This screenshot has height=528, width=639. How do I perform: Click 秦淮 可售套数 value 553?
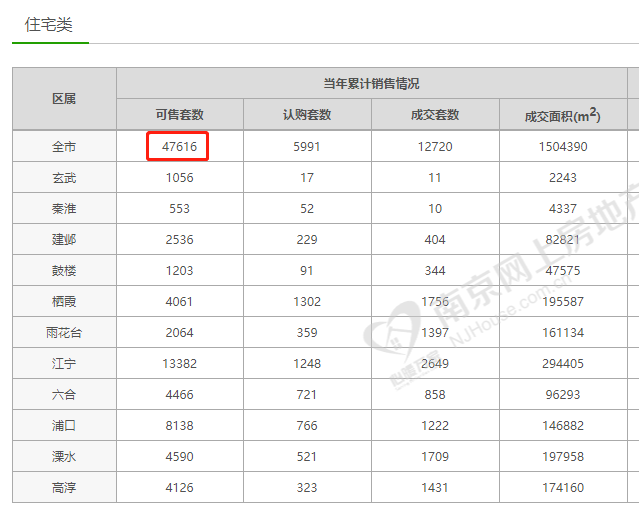[179, 209]
